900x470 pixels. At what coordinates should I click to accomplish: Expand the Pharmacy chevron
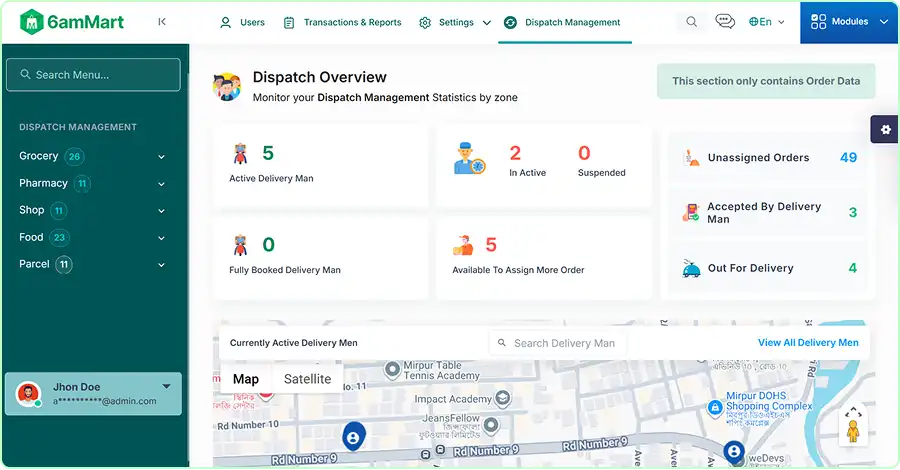(161, 184)
